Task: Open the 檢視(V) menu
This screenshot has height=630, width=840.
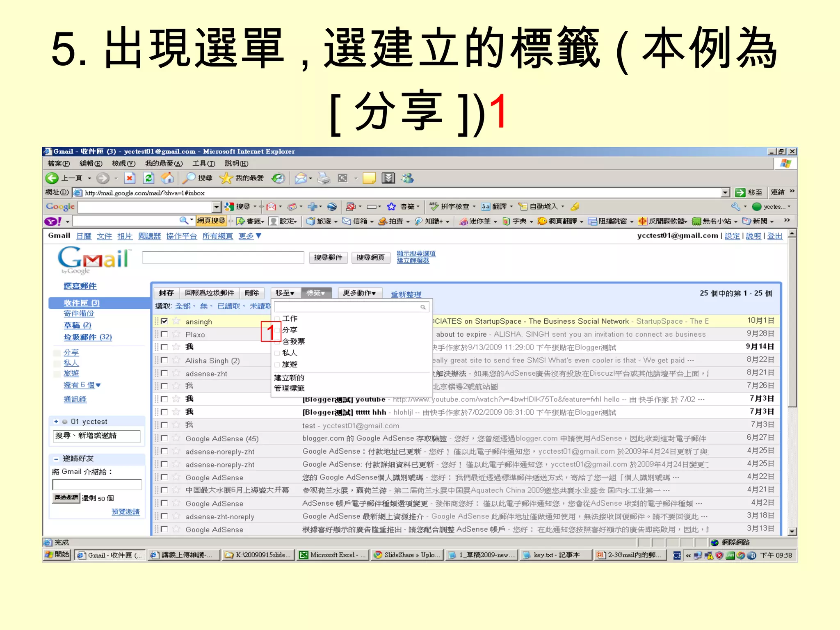Action: click(x=123, y=163)
